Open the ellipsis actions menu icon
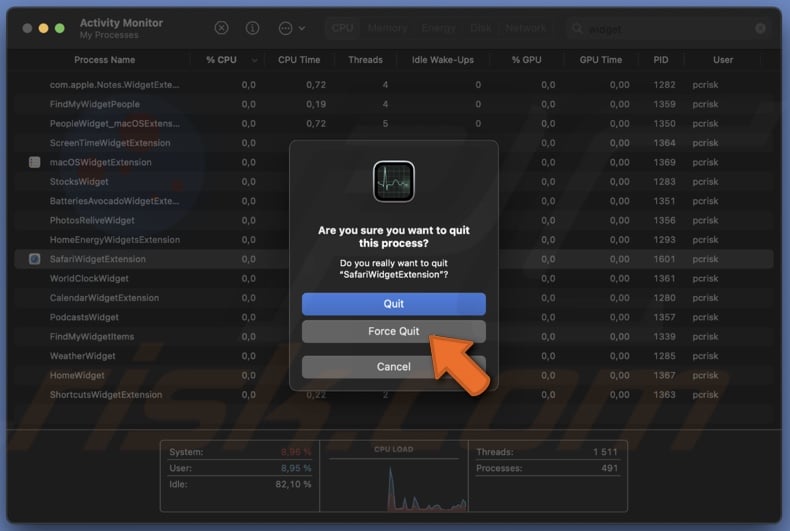The width and height of the screenshot is (790, 531). point(286,28)
